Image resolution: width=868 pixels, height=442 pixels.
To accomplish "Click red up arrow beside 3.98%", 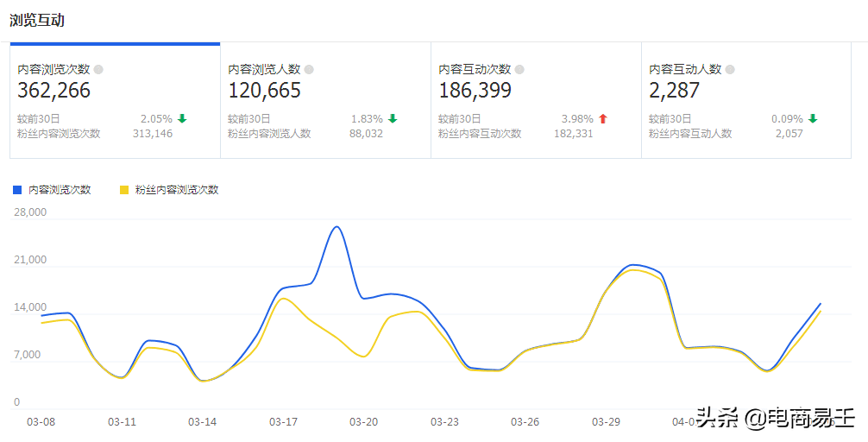I will point(603,118).
